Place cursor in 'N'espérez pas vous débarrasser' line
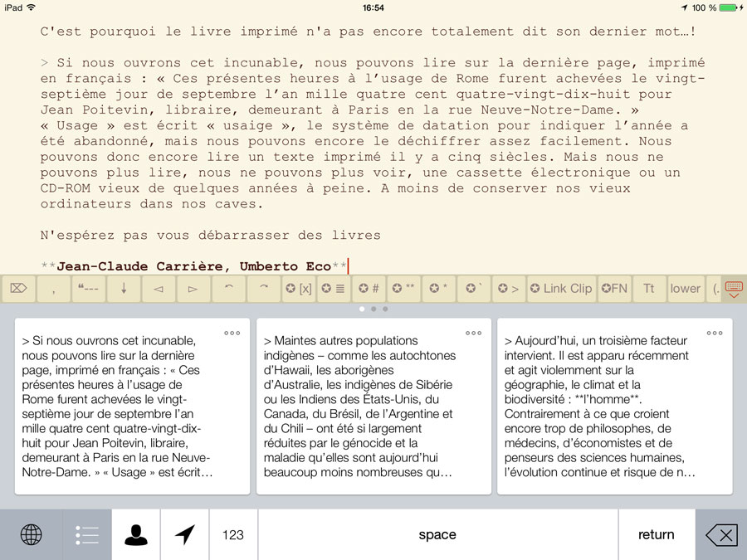Screen dimensions: 747x560 211,236
